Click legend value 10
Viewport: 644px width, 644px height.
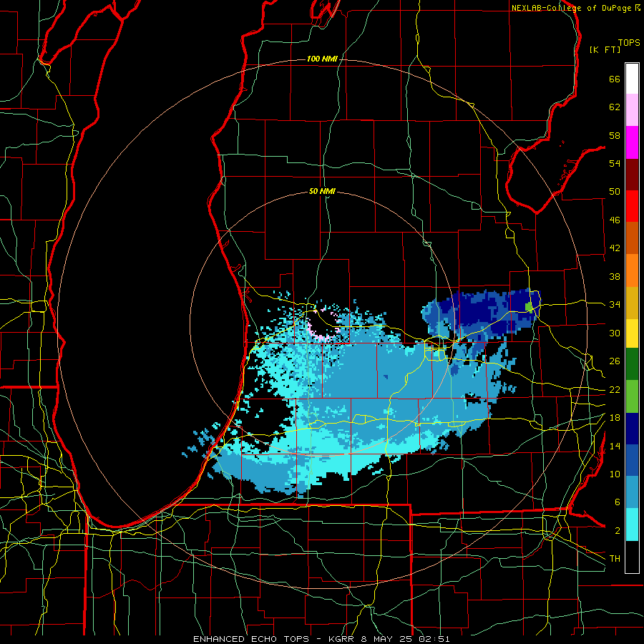click(x=615, y=474)
